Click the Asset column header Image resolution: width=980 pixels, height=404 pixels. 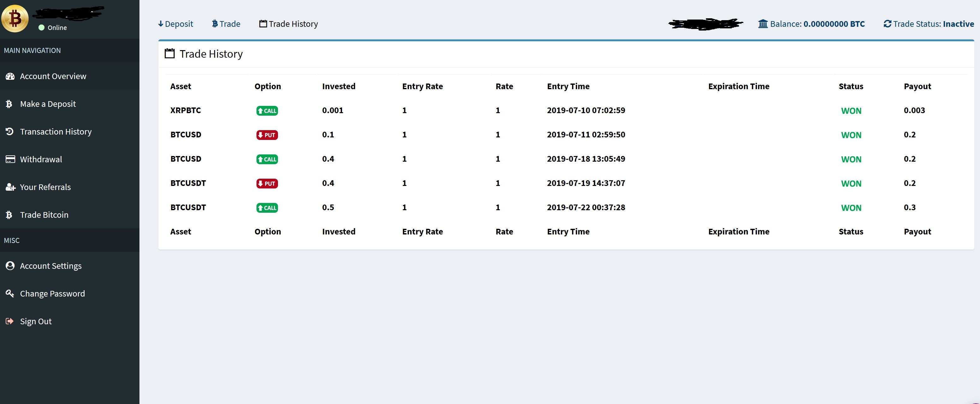pyautogui.click(x=180, y=86)
